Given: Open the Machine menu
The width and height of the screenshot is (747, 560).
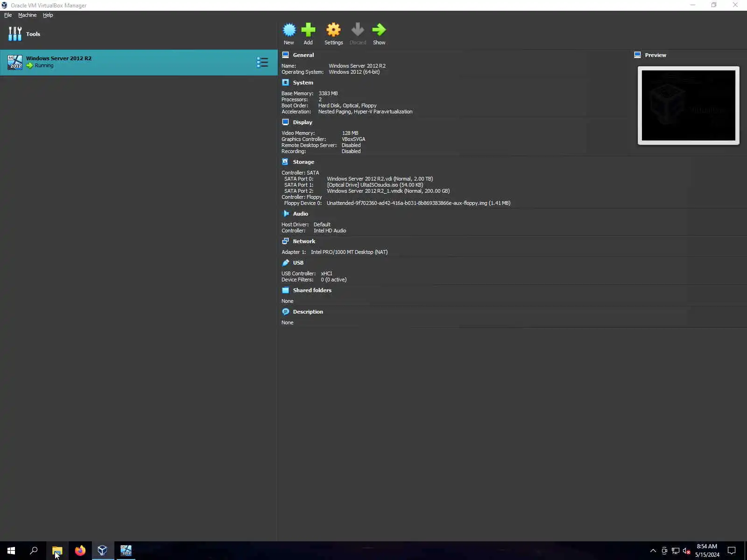Looking at the screenshot, I should (x=27, y=15).
